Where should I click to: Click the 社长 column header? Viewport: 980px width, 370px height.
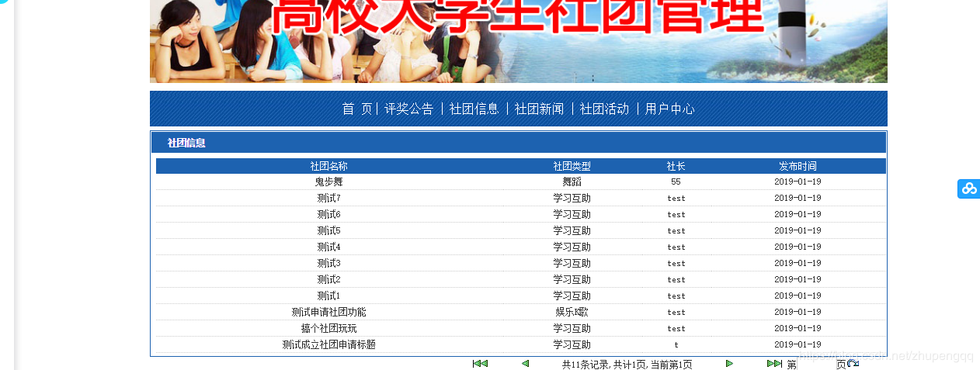676,166
